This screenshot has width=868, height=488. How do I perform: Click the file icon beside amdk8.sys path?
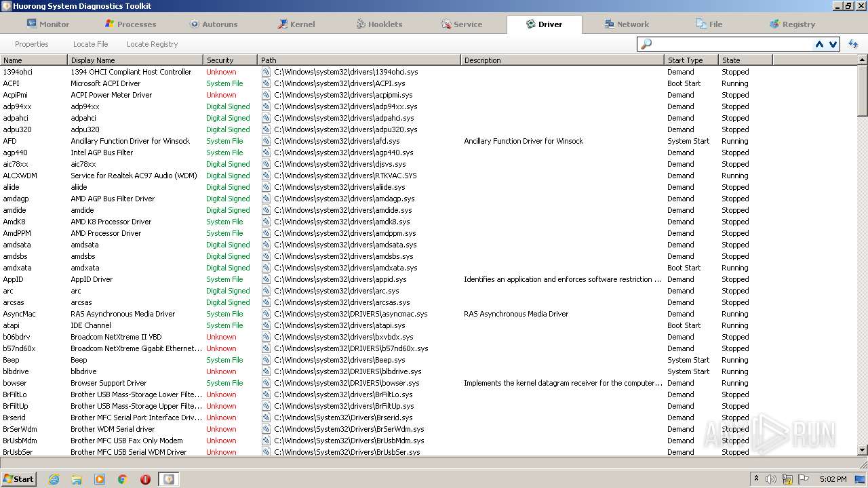(267, 222)
